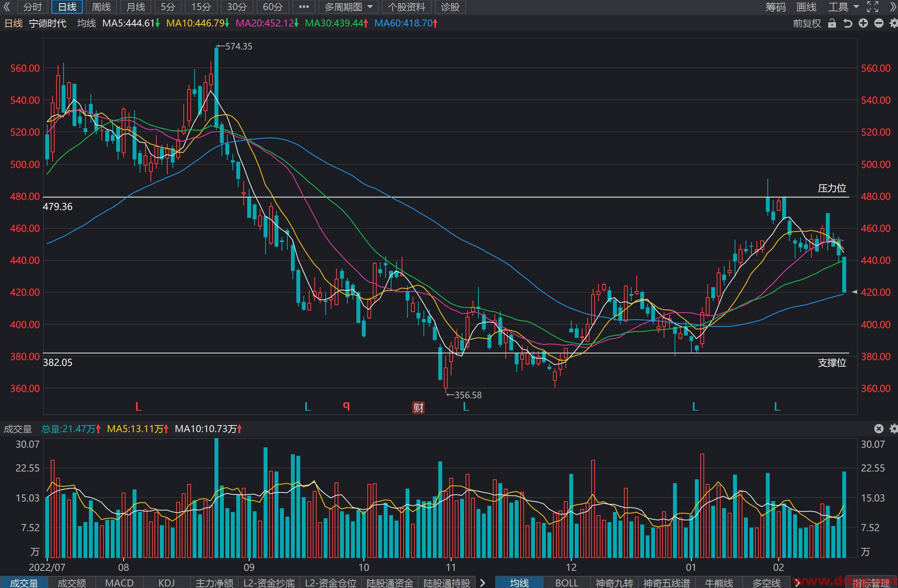Click the MA60:418.70 legend value
Viewport: 898px width, 588px height.
pyautogui.click(x=406, y=23)
